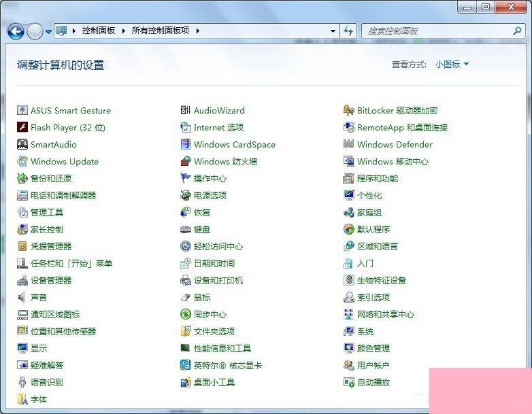
Task: Click the 操作中心 flag icon
Action: [x=186, y=178]
